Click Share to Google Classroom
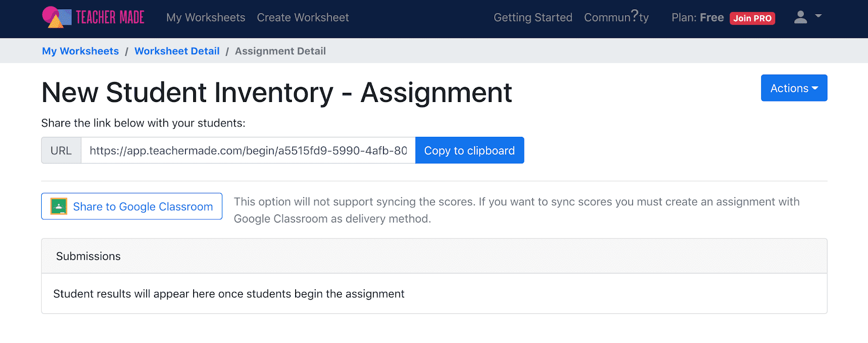This screenshot has width=868, height=343. 131,206
